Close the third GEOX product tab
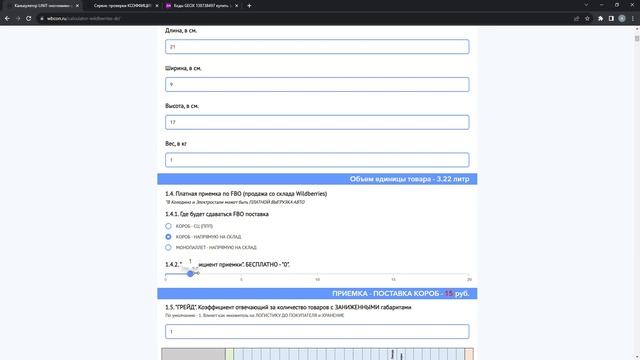640x360 pixels. coord(236,6)
